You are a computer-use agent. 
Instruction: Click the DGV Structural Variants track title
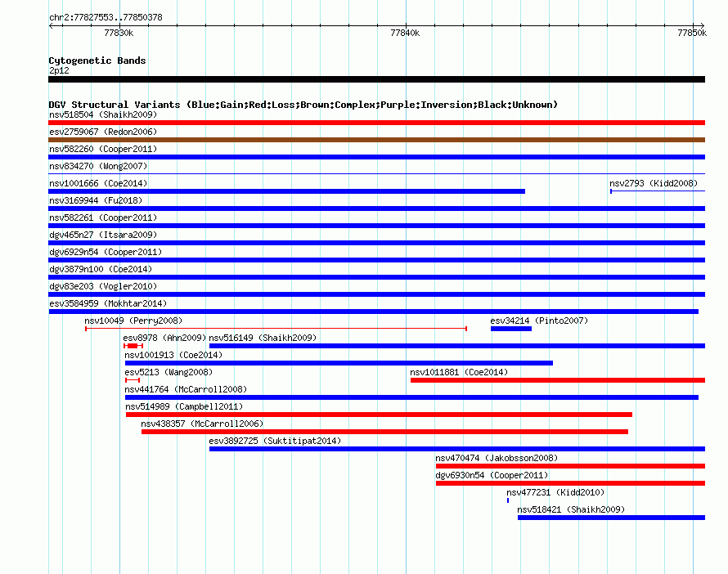(x=303, y=105)
